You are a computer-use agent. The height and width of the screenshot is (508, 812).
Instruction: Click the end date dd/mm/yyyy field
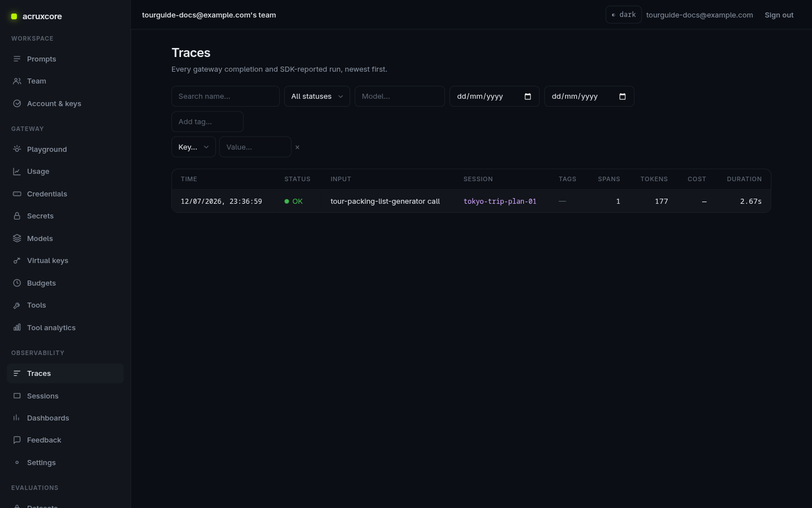coord(589,97)
